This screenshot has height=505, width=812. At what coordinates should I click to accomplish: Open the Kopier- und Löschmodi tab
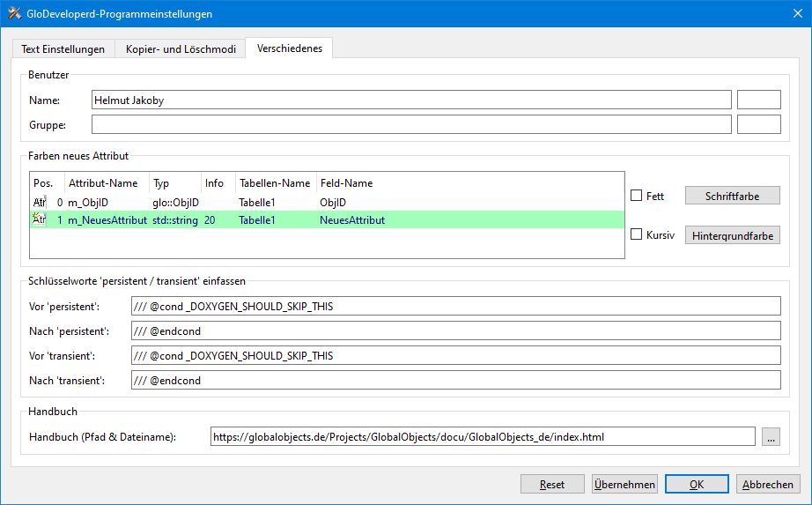point(181,48)
